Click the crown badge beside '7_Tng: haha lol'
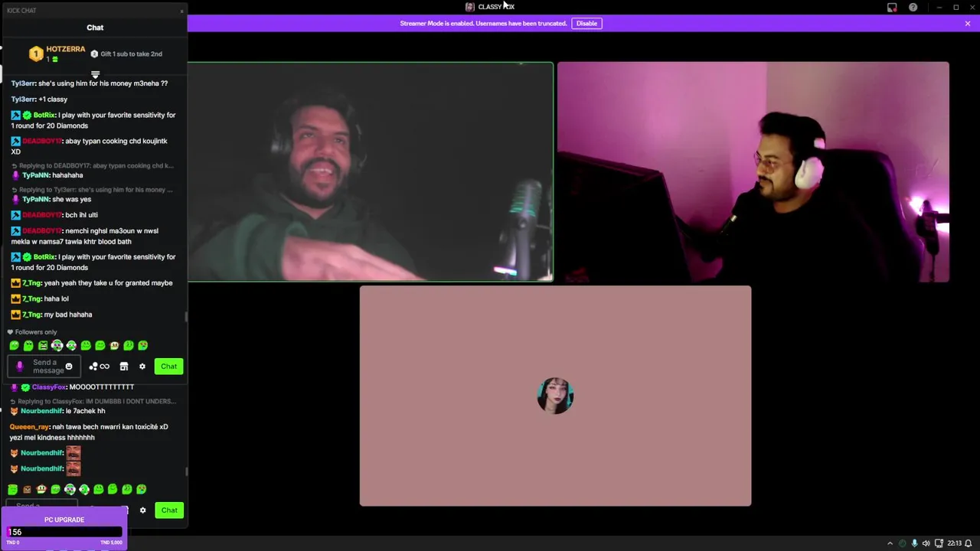This screenshot has height=551, width=980. pyautogui.click(x=15, y=299)
